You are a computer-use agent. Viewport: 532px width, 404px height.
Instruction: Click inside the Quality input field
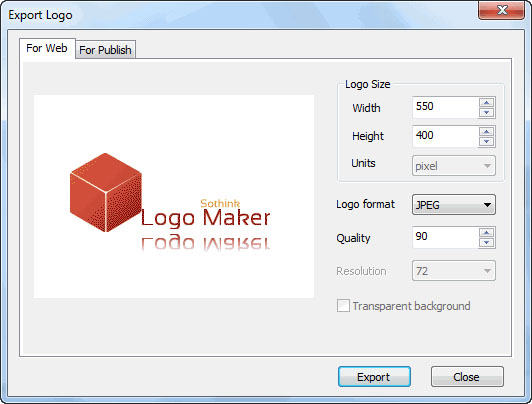(445, 237)
